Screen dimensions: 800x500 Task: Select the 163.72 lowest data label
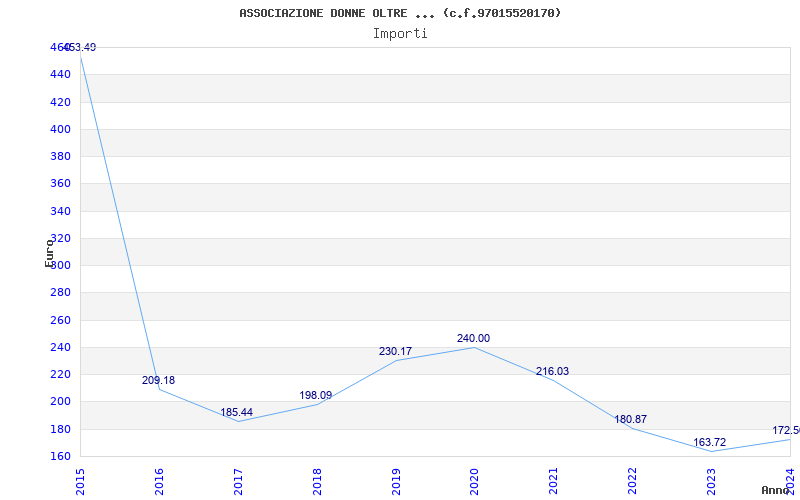(709, 442)
